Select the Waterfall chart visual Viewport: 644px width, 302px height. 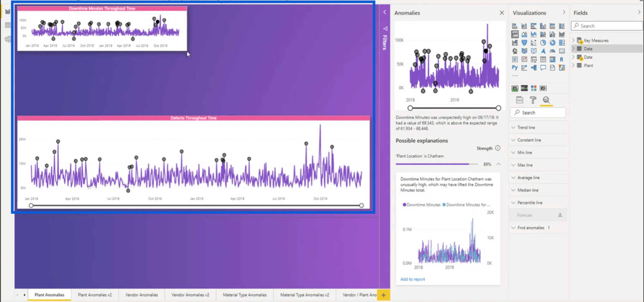(x=515, y=43)
